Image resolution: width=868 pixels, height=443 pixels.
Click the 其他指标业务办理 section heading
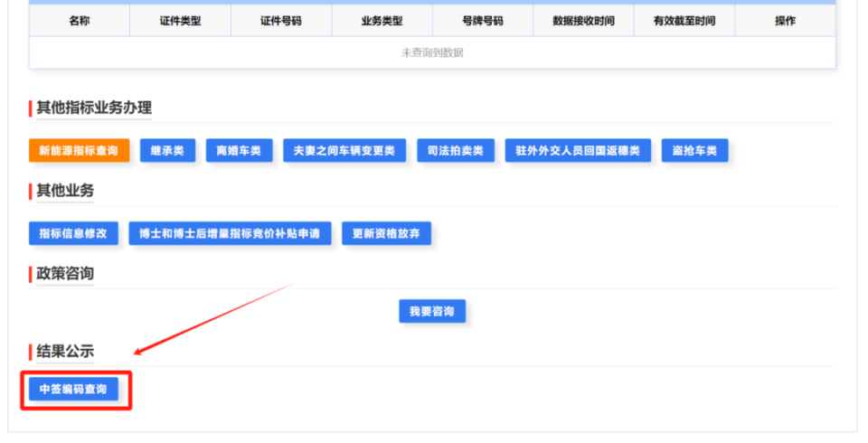pos(94,108)
